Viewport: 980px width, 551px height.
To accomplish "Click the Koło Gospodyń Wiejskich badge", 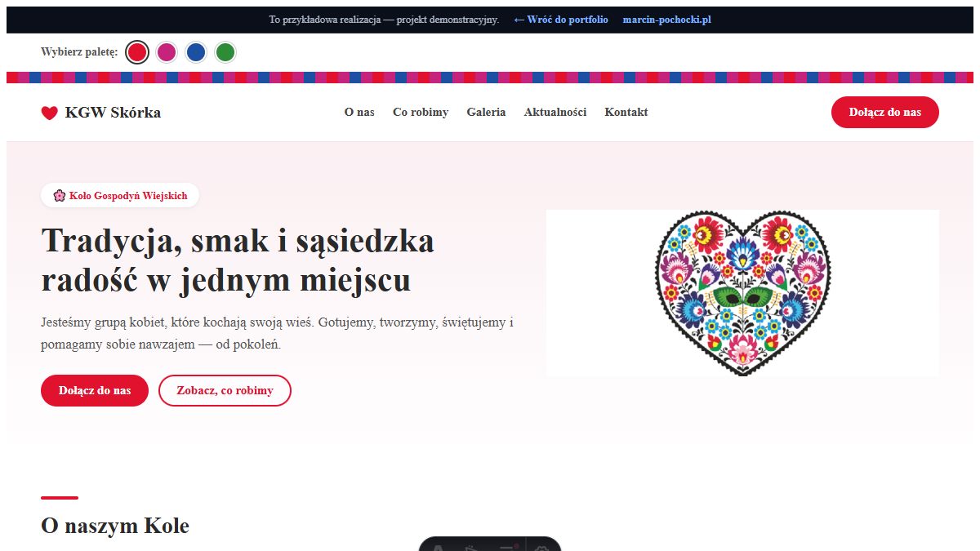I will [x=120, y=196].
